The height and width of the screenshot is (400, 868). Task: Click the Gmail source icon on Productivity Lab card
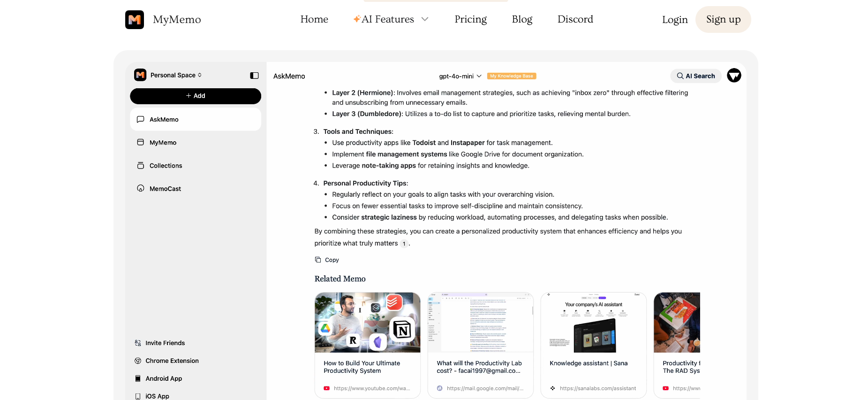(439, 388)
